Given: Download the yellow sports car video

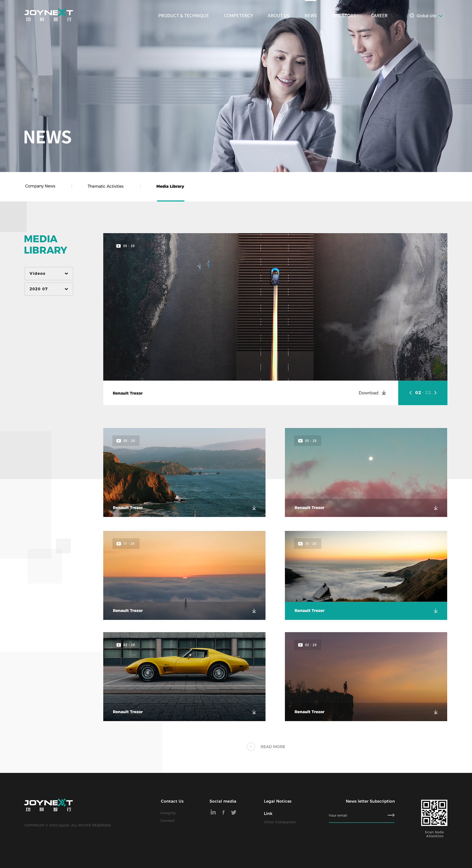Looking at the screenshot, I should 254,712.
